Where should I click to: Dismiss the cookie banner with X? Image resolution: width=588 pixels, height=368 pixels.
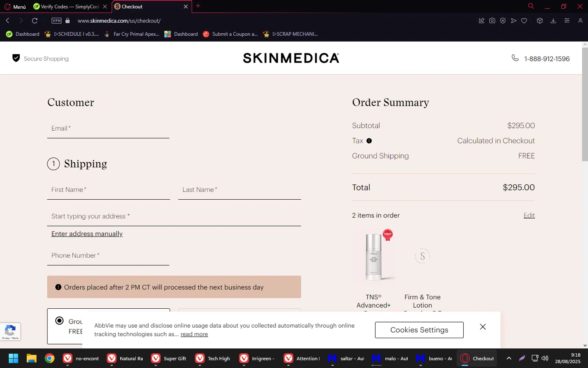click(483, 327)
